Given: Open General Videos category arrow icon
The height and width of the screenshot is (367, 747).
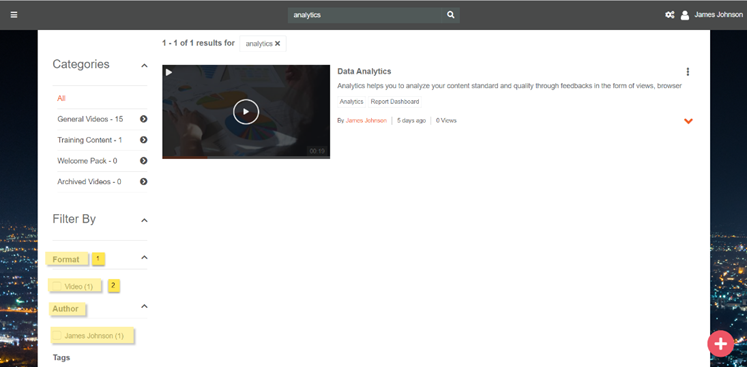Looking at the screenshot, I should coord(143,119).
